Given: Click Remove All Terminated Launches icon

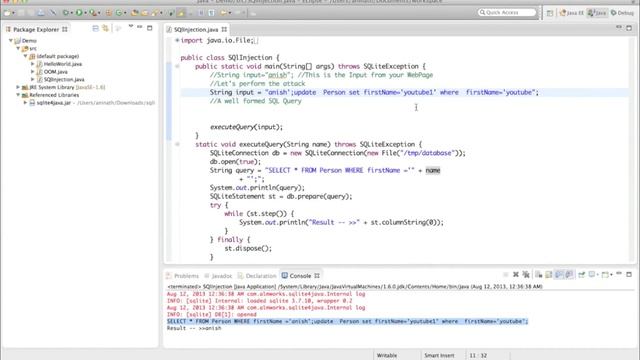Looking at the screenshot, I should pyautogui.click(x=526, y=275).
